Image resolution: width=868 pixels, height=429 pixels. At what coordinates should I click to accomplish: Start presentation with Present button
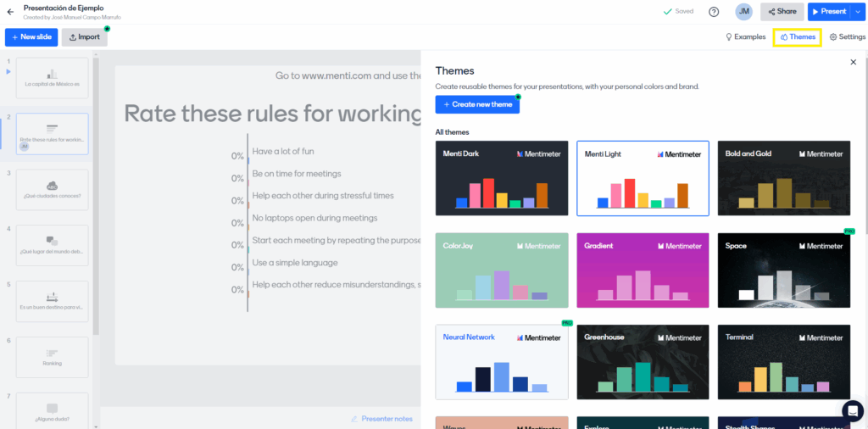(x=828, y=12)
